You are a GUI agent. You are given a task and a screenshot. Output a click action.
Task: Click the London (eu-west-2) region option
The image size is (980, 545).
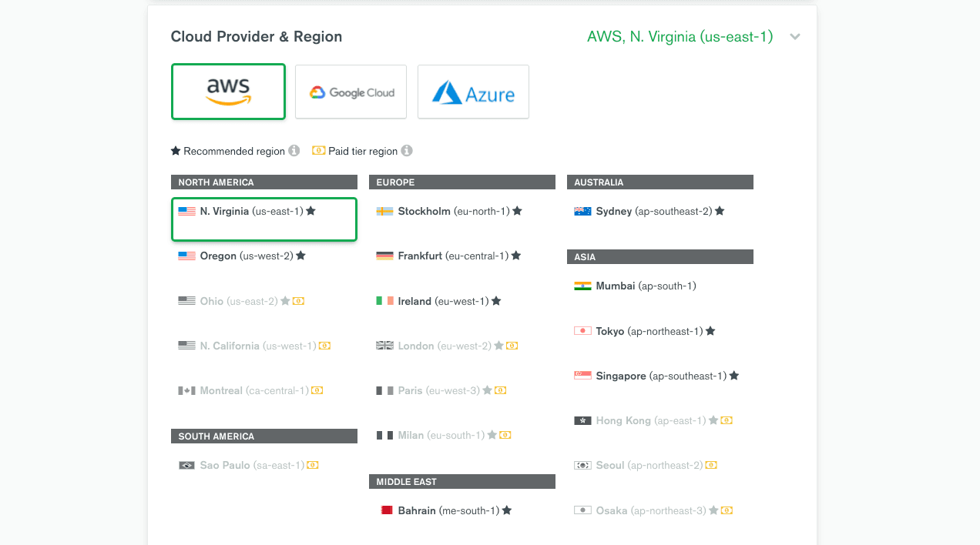coord(444,346)
